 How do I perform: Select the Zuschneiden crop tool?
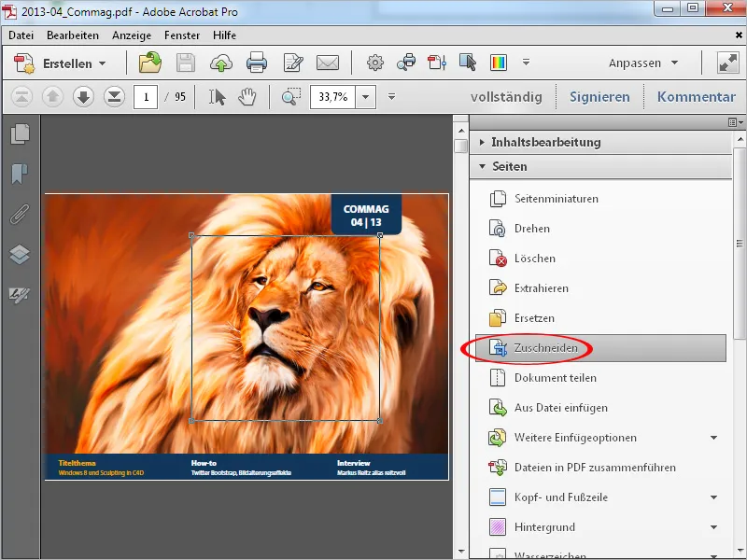coord(600,348)
